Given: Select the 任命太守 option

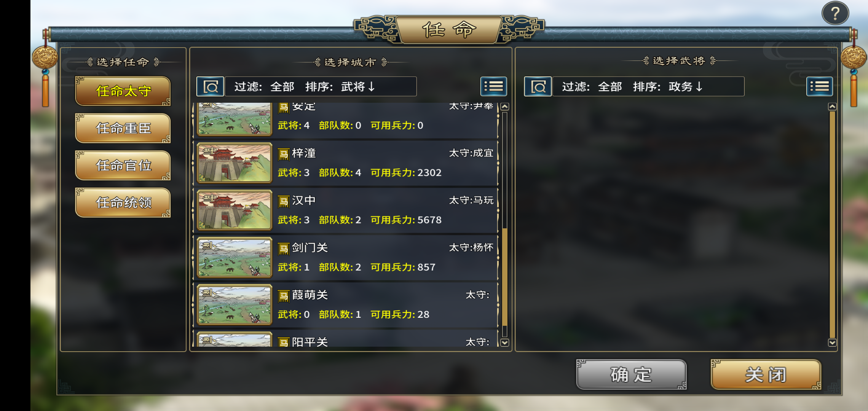Looking at the screenshot, I should point(123,91).
